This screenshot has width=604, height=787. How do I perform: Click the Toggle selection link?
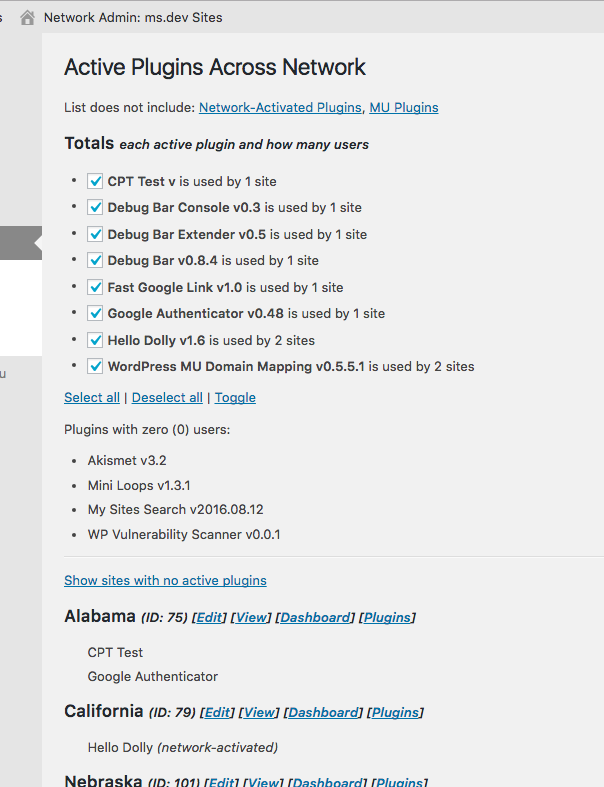(x=235, y=398)
